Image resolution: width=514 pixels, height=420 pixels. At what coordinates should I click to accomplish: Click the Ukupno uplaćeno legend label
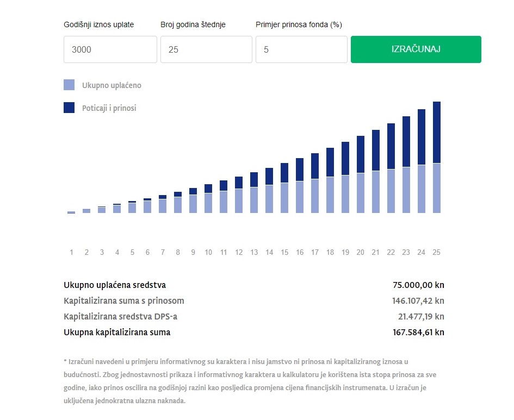112,85
